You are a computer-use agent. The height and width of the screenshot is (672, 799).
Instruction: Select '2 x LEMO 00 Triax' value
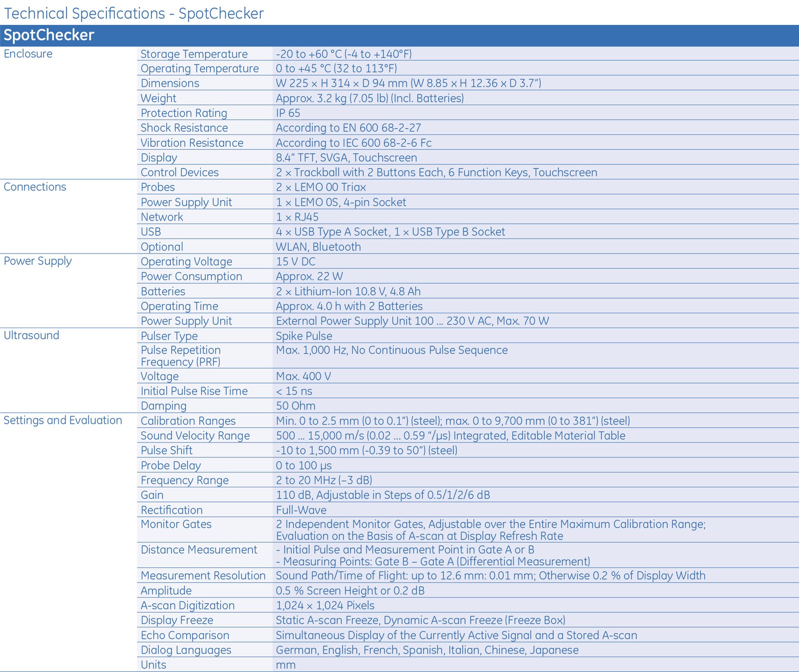(321, 187)
